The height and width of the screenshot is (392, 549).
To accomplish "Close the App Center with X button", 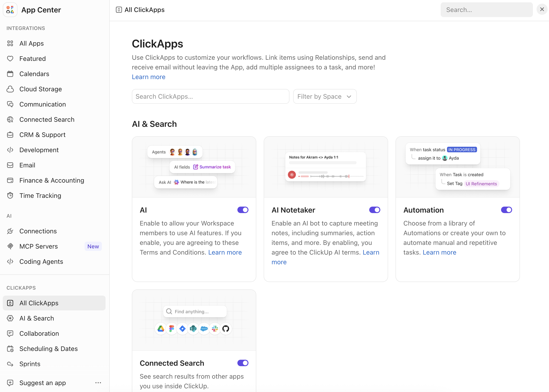I will click(542, 9).
